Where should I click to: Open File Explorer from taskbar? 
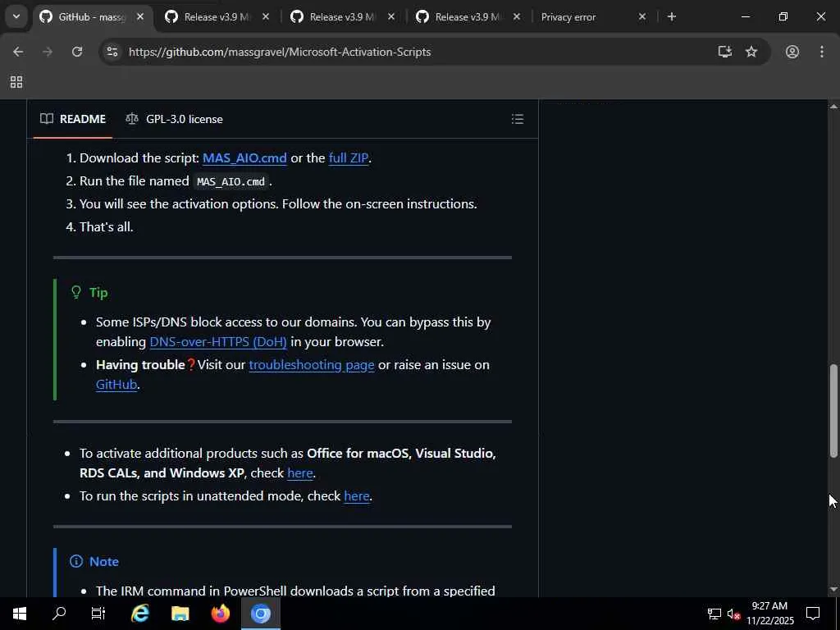180,614
